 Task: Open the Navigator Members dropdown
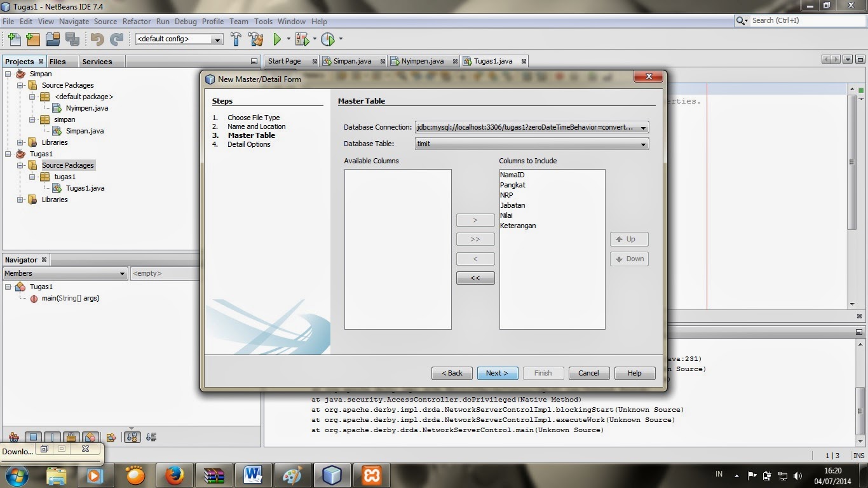(65, 273)
